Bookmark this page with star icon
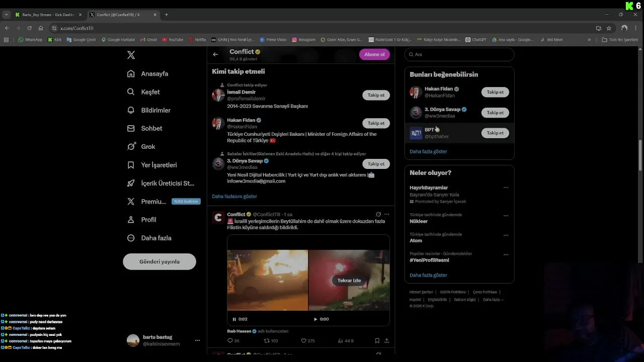 point(609,28)
